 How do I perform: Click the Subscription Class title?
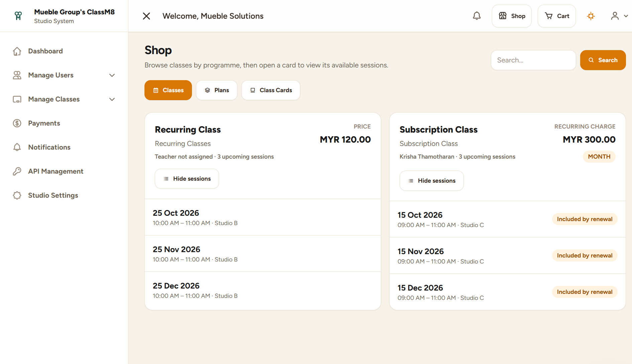pyautogui.click(x=439, y=130)
